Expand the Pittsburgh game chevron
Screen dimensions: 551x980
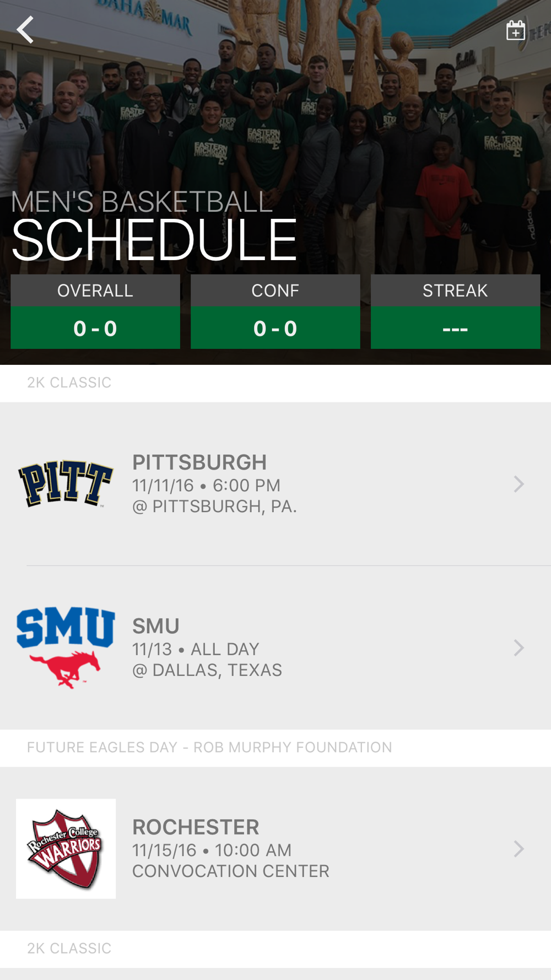518,484
